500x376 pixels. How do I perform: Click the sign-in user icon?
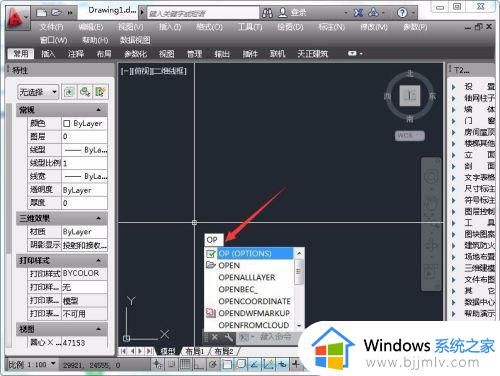tap(283, 13)
